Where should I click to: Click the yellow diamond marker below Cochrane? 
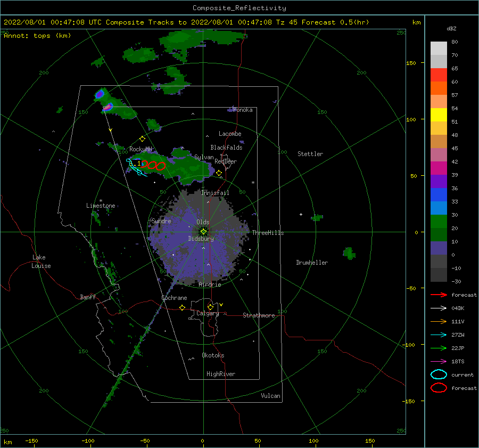pos(182,307)
